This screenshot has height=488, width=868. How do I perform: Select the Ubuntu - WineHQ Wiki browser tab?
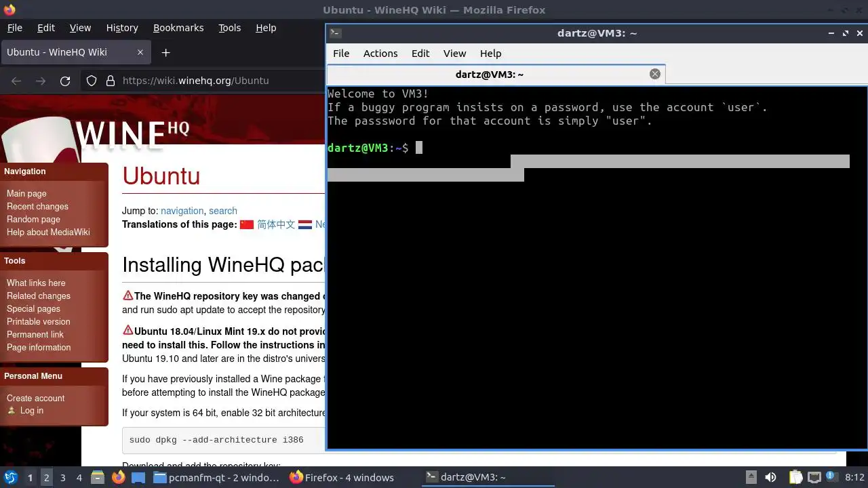coord(75,52)
